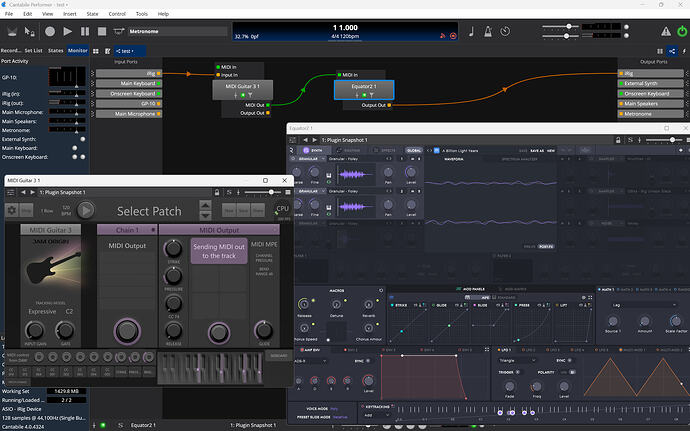Click the Stop button in transport bar
690x431 pixels.
pyautogui.click(x=102, y=31)
